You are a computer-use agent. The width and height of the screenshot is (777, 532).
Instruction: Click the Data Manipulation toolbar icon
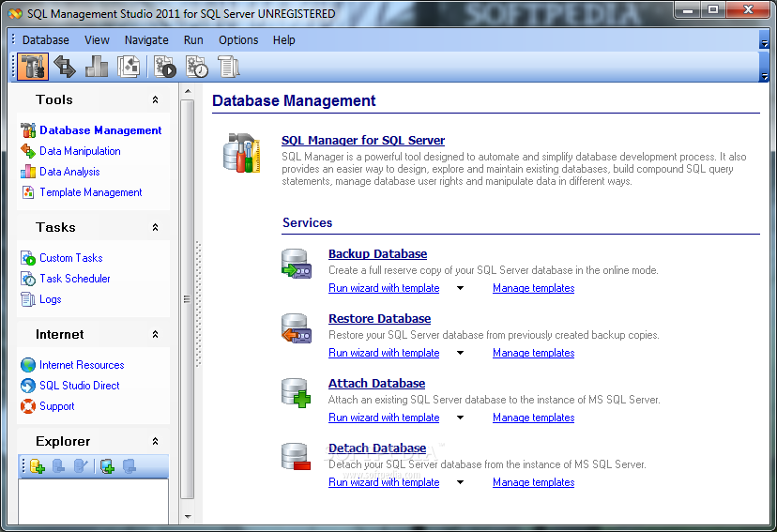click(x=65, y=67)
